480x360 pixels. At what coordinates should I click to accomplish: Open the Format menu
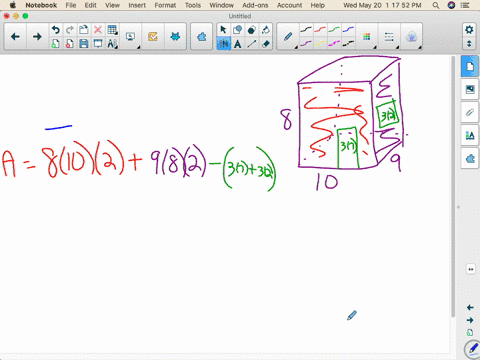165,5
